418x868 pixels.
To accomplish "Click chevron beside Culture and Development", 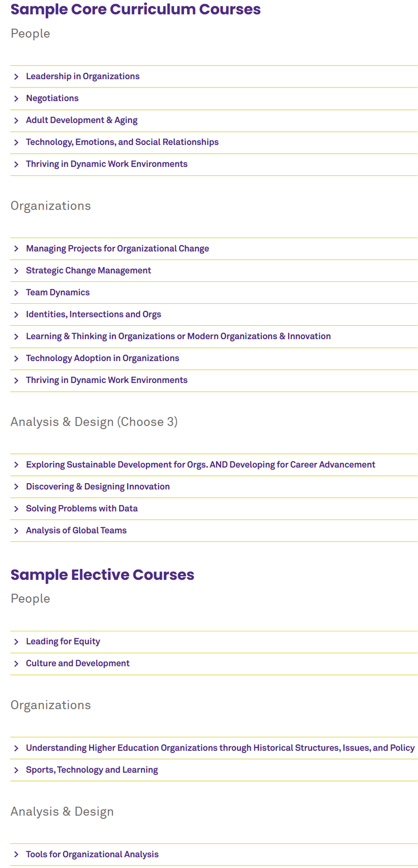I will [x=16, y=664].
